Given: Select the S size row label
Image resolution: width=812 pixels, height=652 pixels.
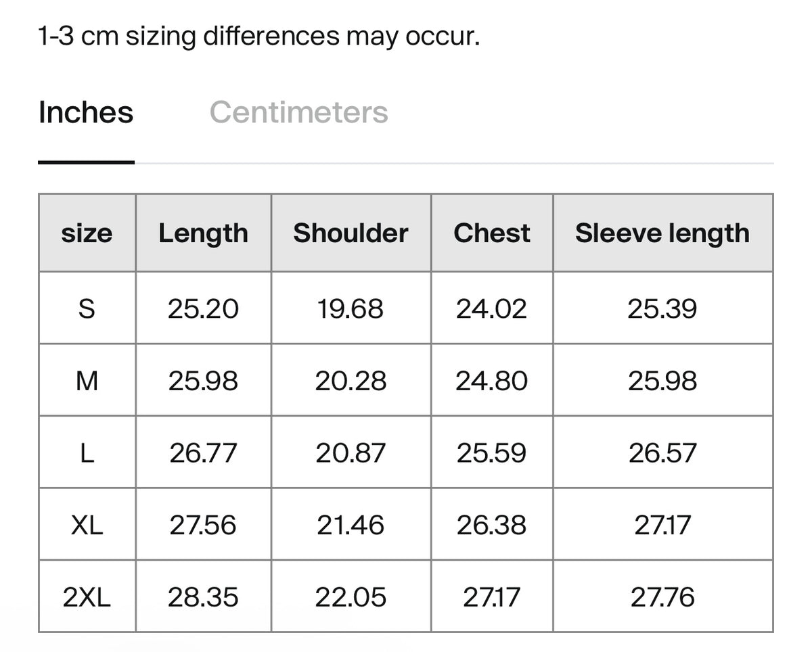Looking at the screenshot, I should 87,309.
